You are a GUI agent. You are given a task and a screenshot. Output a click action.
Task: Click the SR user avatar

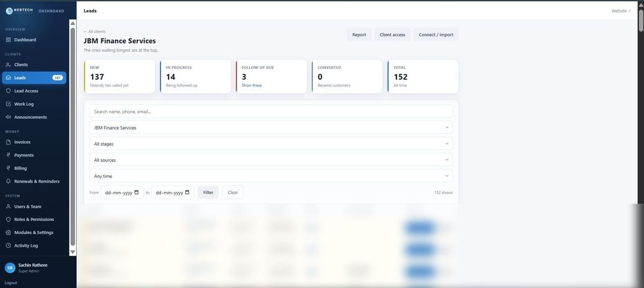10,268
